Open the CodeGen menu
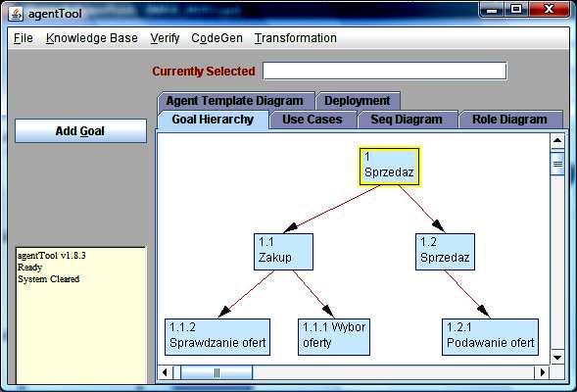This screenshot has width=577, height=392. 216,38
